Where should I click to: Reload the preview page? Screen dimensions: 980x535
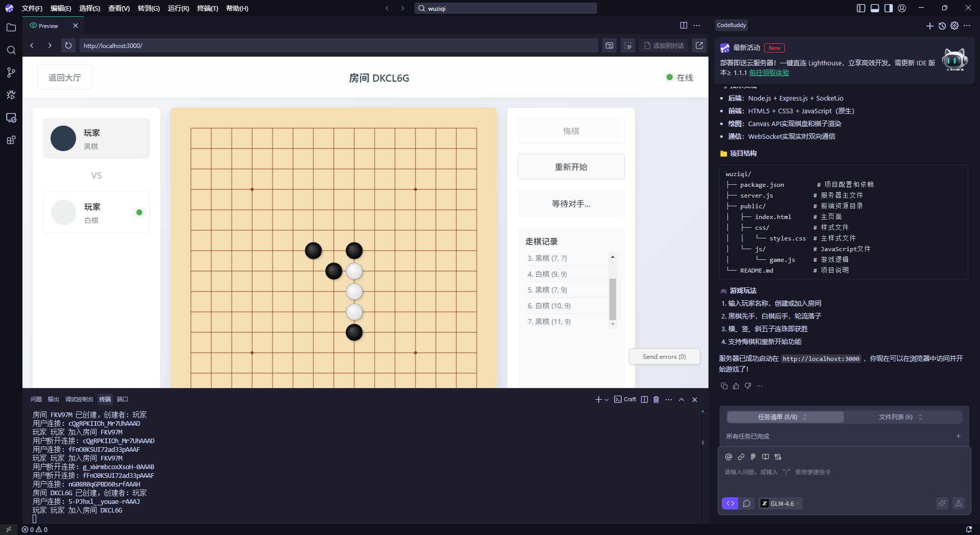(x=68, y=45)
